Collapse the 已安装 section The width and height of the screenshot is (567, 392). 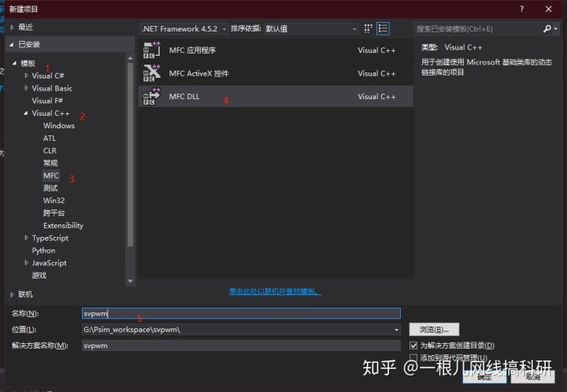[12, 44]
